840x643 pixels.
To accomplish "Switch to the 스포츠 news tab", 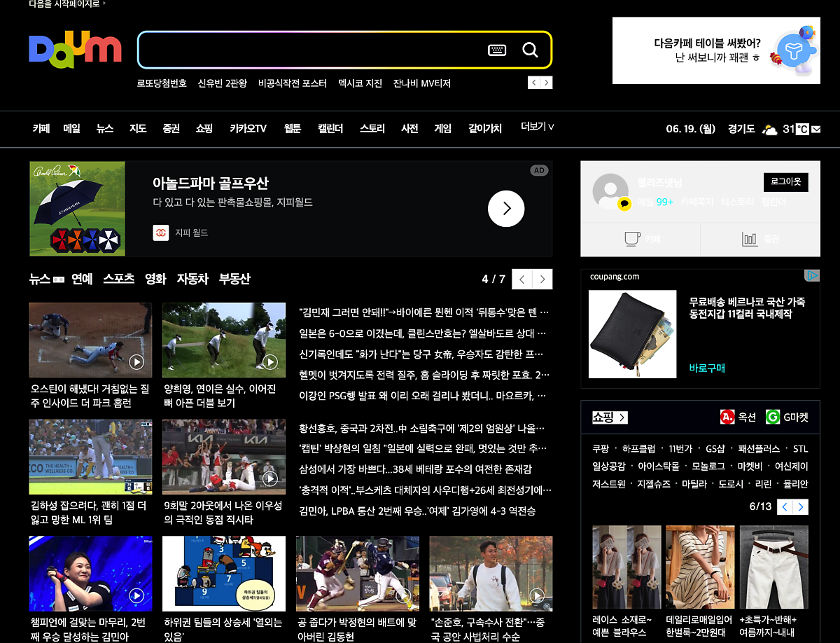I will pyautogui.click(x=119, y=279).
